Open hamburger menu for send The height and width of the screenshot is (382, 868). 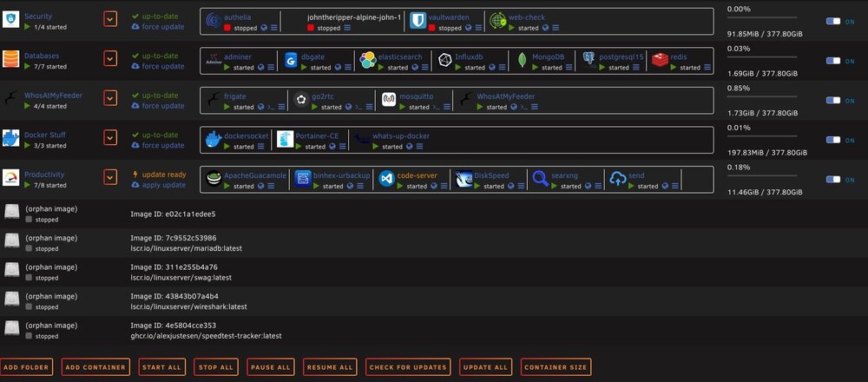click(674, 186)
